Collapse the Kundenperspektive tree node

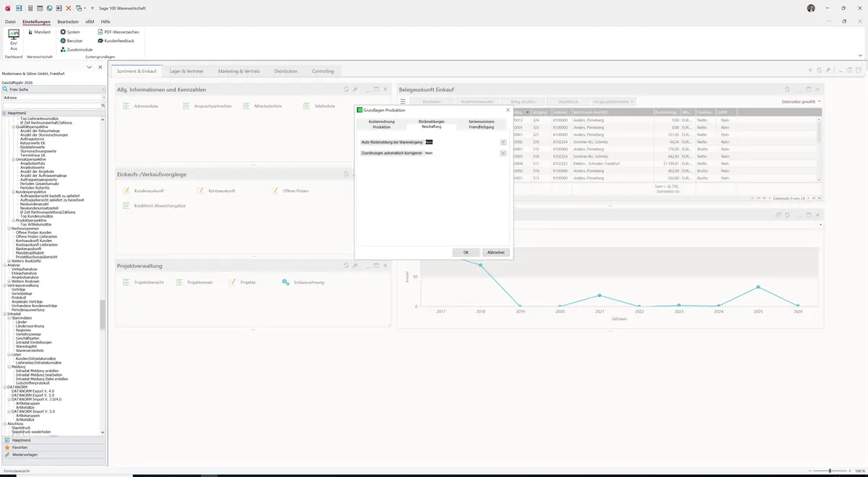coord(12,192)
